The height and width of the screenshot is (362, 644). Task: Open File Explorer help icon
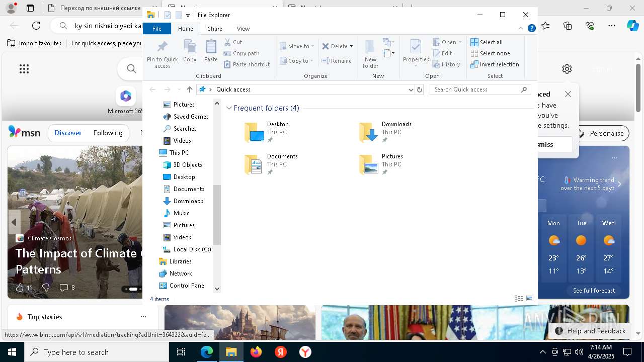(x=531, y=29)
